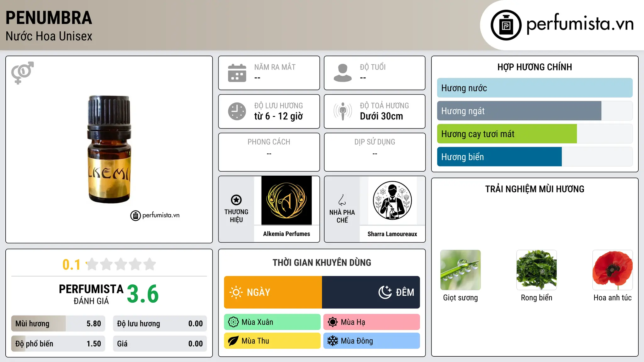Click the Hương nước accord bar
The width and height of the screenshot is (644, 362).
pyautogui.click(x=535, y=88)
